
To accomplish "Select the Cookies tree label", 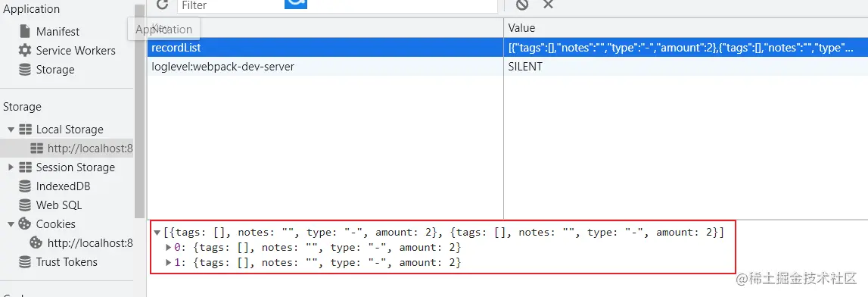I will [x=55, y=224].
